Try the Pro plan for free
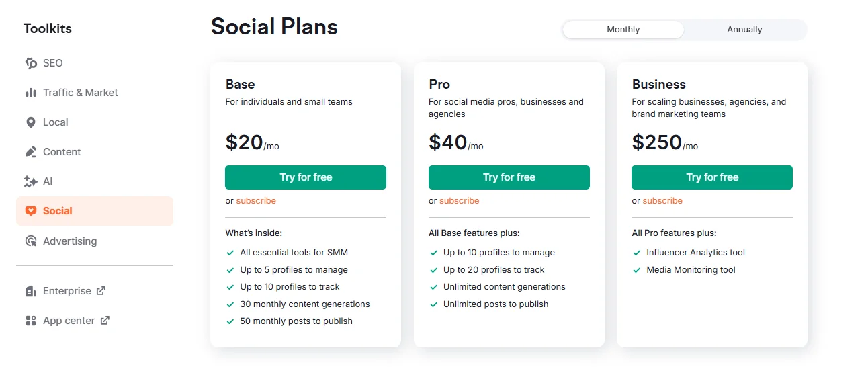 pyautogui.click(x=509, y=177)
